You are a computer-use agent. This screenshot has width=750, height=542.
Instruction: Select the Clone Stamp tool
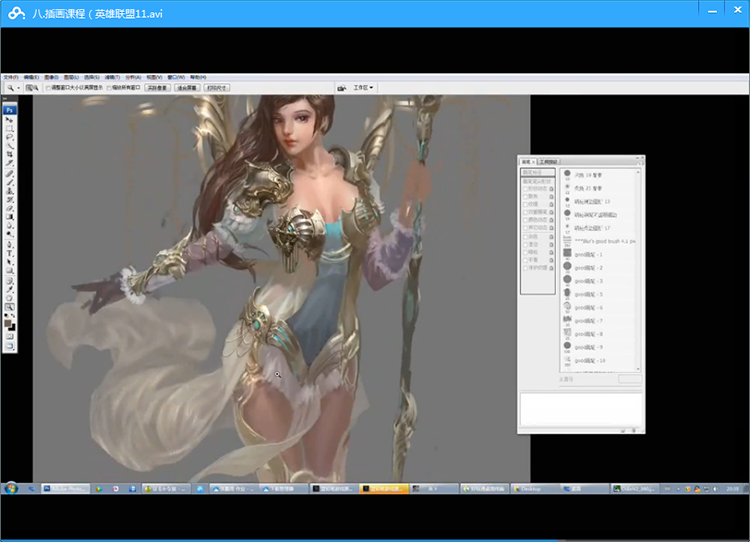click(x=10, y=191)
